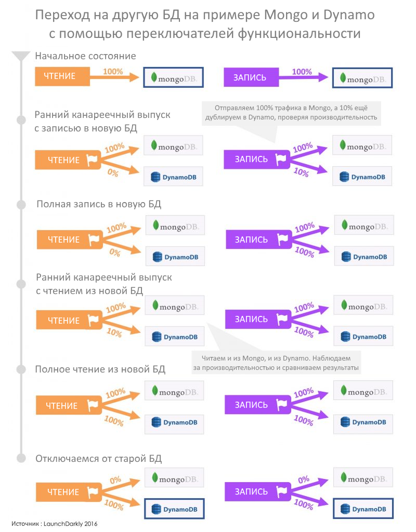Click the orange ЧТЕНИЕ box under Начальное состояние

click(62, 76)
